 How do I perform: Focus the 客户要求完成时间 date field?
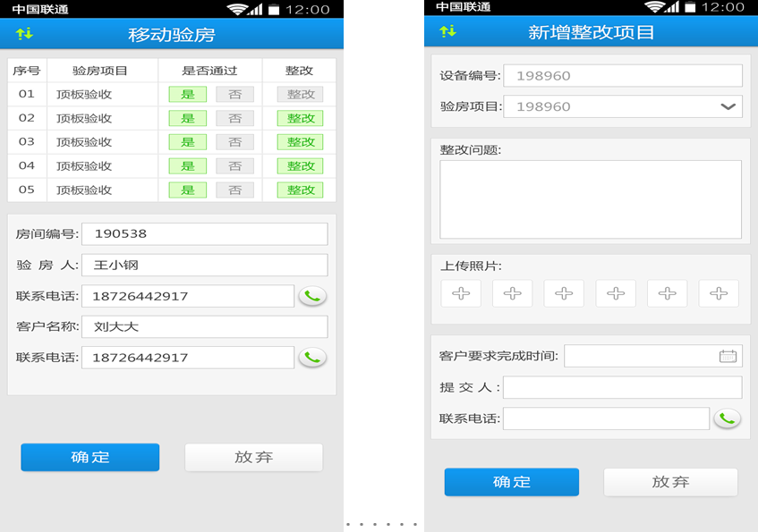[652, 356]
